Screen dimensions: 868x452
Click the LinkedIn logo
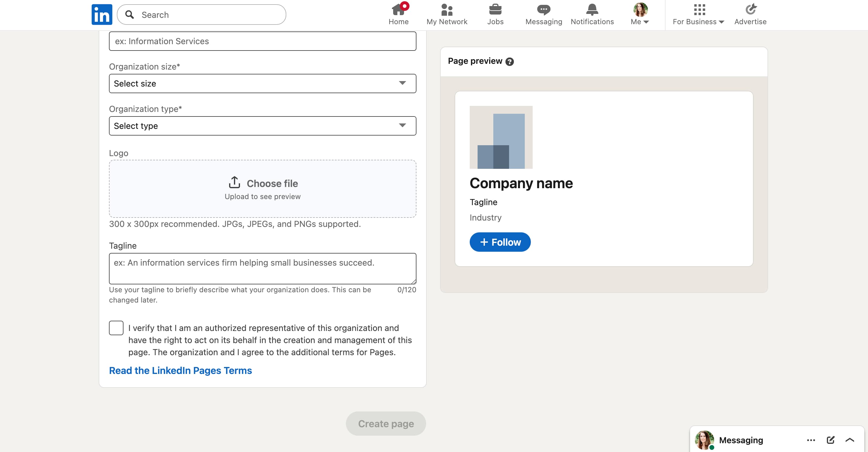101,14
